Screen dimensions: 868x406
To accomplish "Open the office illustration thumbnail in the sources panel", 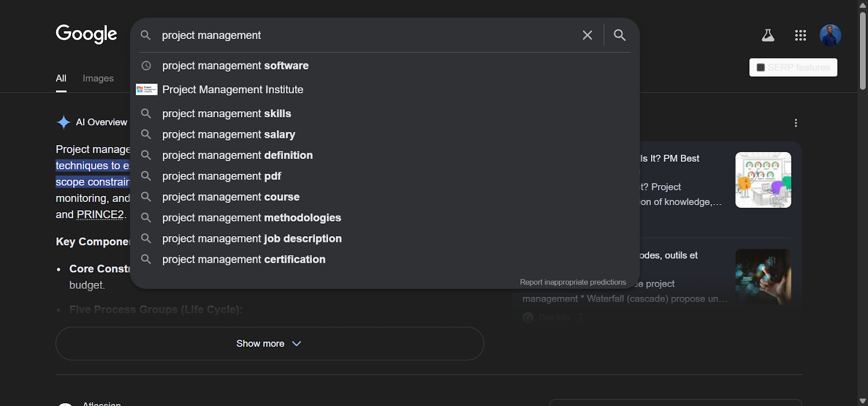I will (x=763, y=180).
